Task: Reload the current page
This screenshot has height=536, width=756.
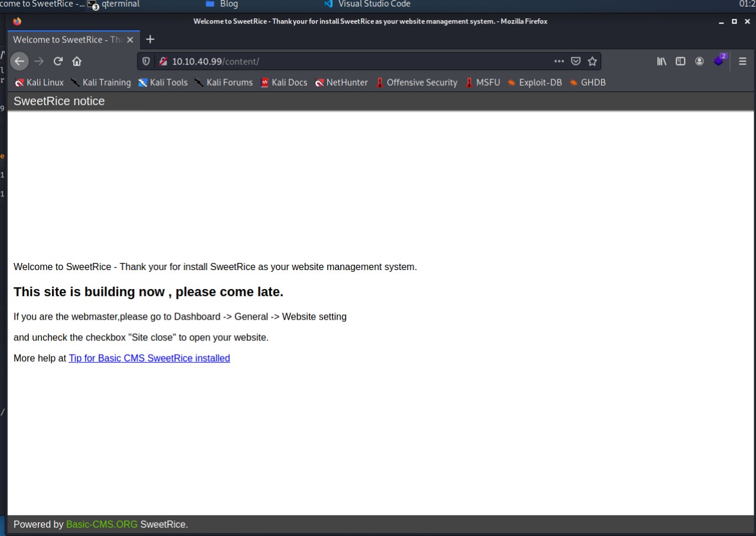Action: 58,61
